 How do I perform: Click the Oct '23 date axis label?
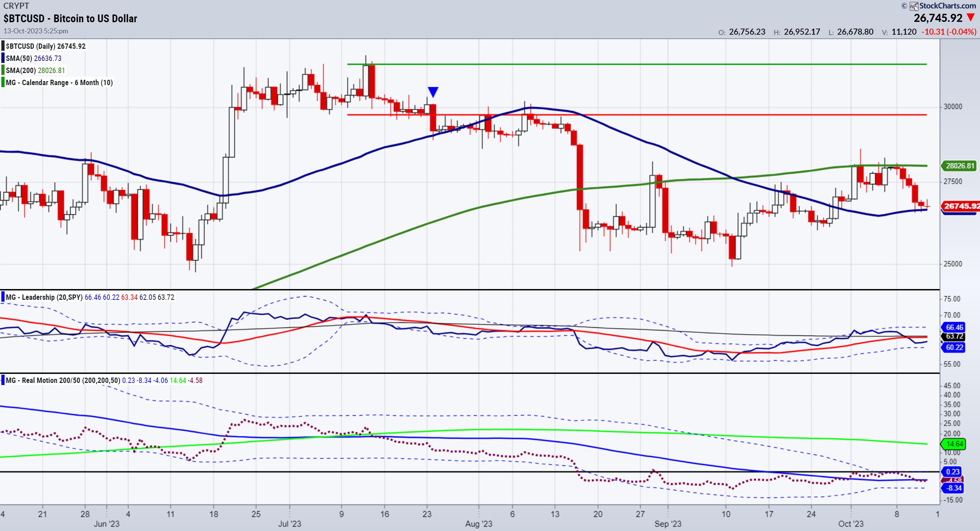pyautogui.click(x=851, y=524)
